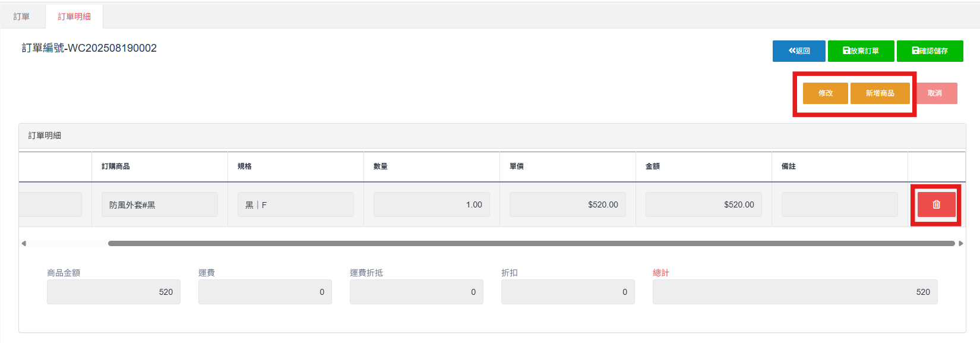Click the right arrow of horizontal scrollbar

(961, 243)
